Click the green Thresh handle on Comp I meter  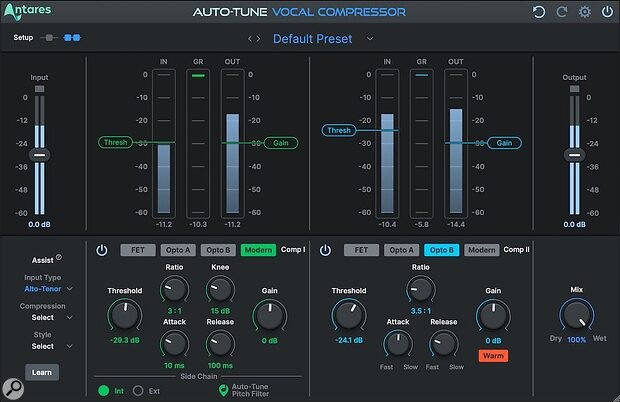(x=115, y=142)
